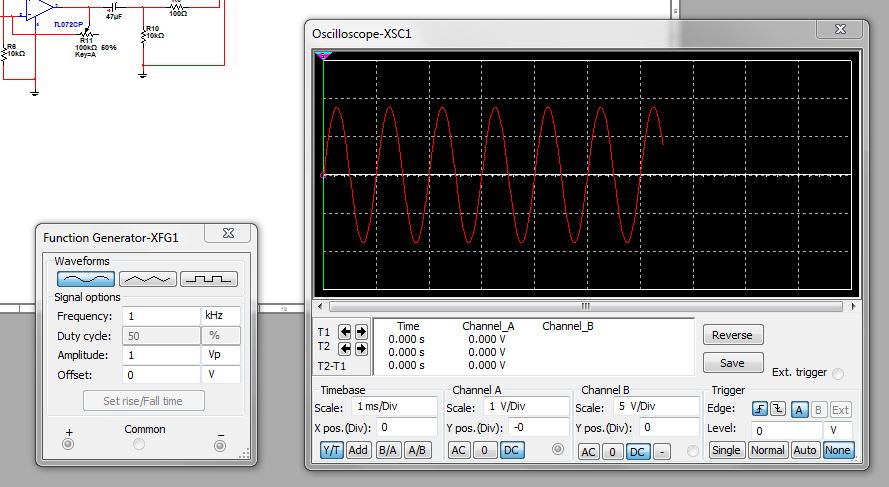
Task: Select the sine waveform button
Action: pyautogui.click(x=86, y=279)
